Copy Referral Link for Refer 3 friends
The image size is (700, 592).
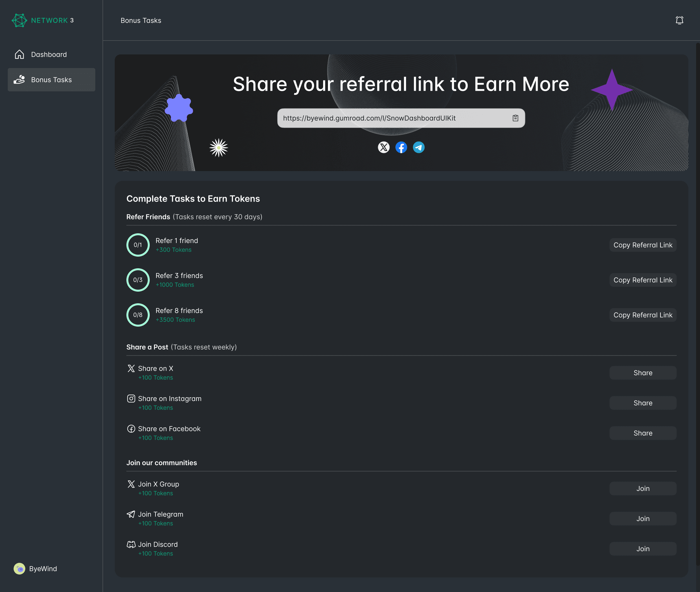pyautogui.click(x=642, y=280)
